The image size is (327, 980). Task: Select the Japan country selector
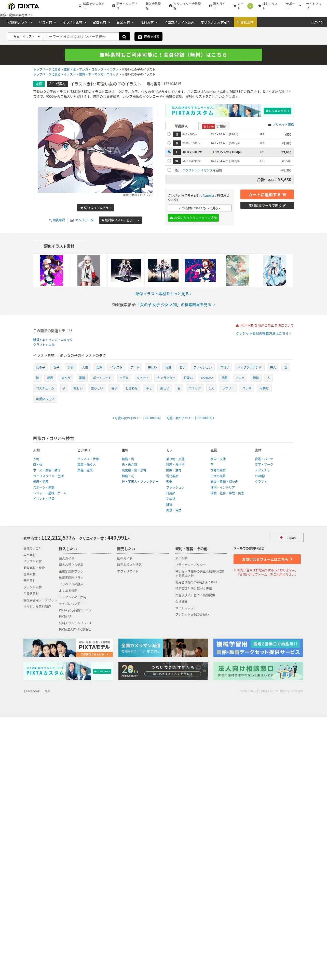coord(287,538)
